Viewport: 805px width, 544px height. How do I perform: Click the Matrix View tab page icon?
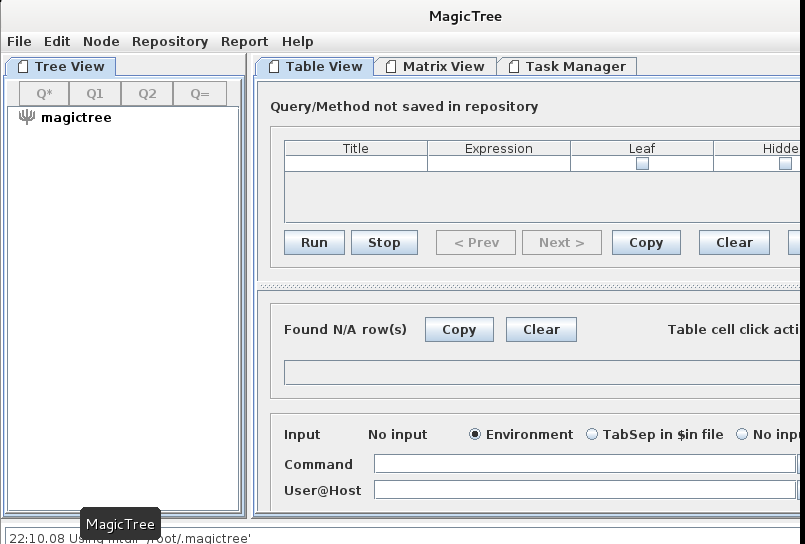pyautogui.click(x=391, y=67)
